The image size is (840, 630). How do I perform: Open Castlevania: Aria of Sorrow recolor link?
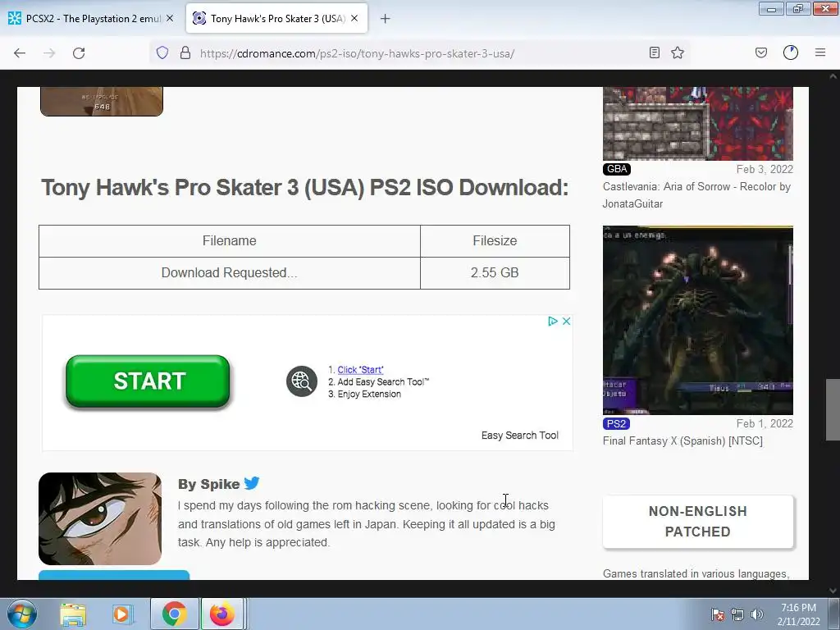click(696, 195)
